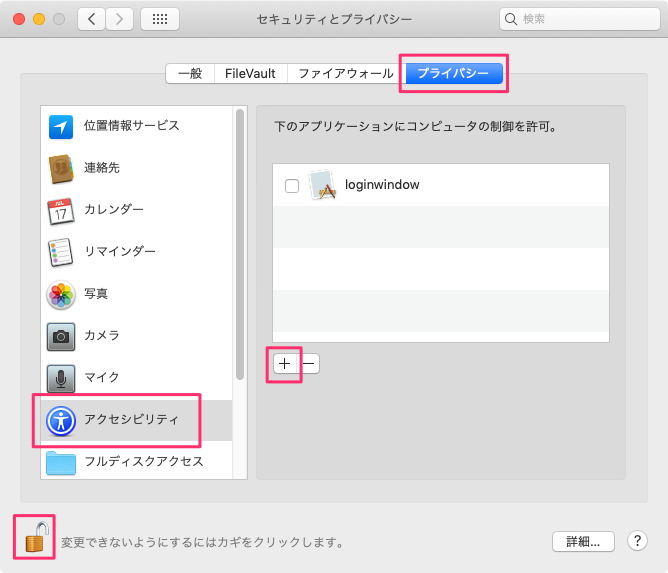Select カレンダー in the list
This screenshot has width=668, height=573.
137,210
